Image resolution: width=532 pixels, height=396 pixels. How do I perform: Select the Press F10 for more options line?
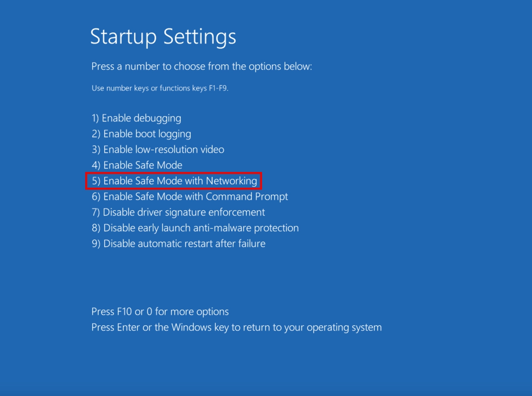tap(160, 311)
